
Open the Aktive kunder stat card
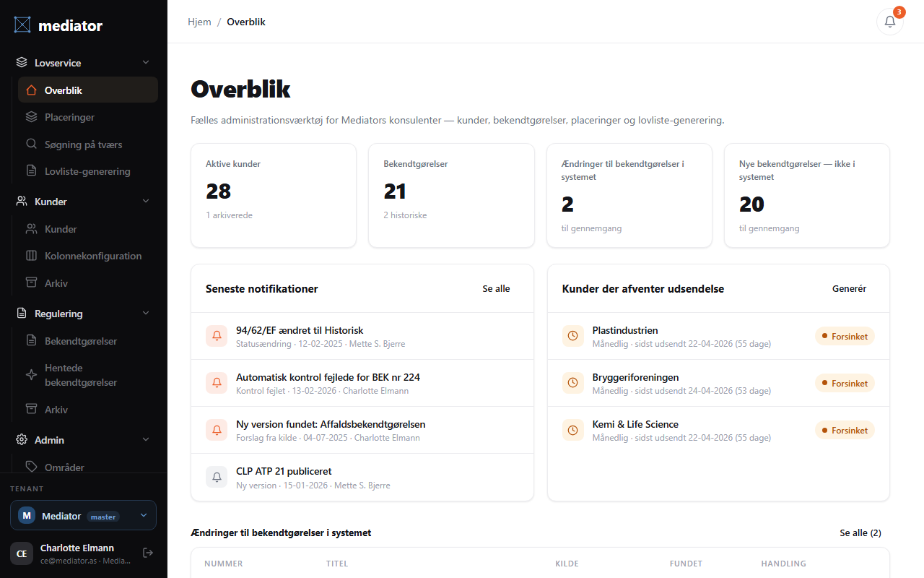tap(274, 196)
